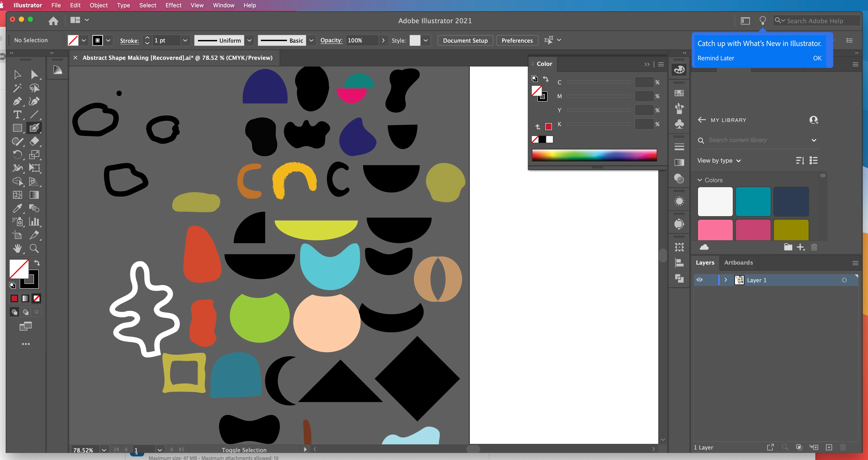868x460 pixels.
Task: Choose the Hand tool
Action: [17, 249]
